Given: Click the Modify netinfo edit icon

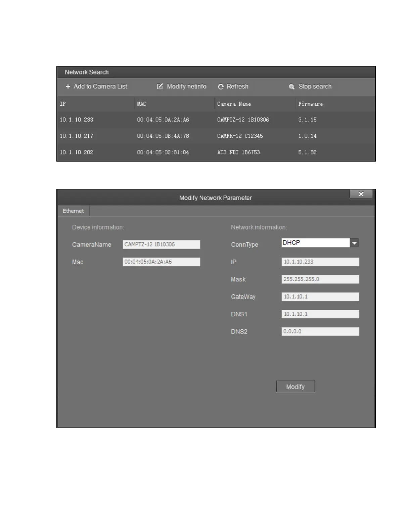Looking at the screenshot, I should (x=160, y=86).
